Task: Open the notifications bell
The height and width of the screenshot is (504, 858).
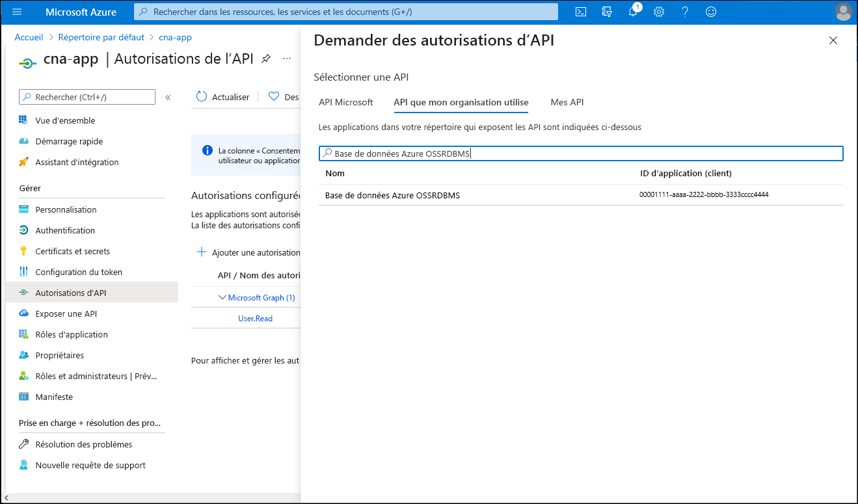Action: pyautogui.click(x=633, y=12)
